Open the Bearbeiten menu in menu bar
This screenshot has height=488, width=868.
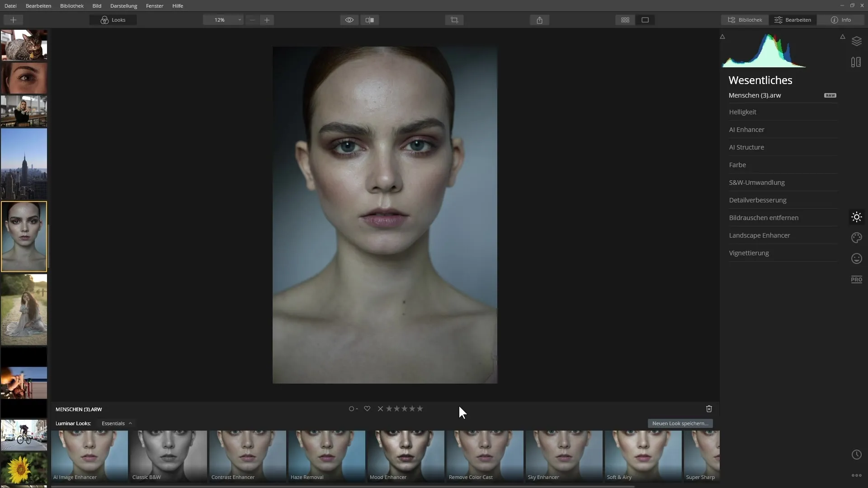(x=38, y=6)
